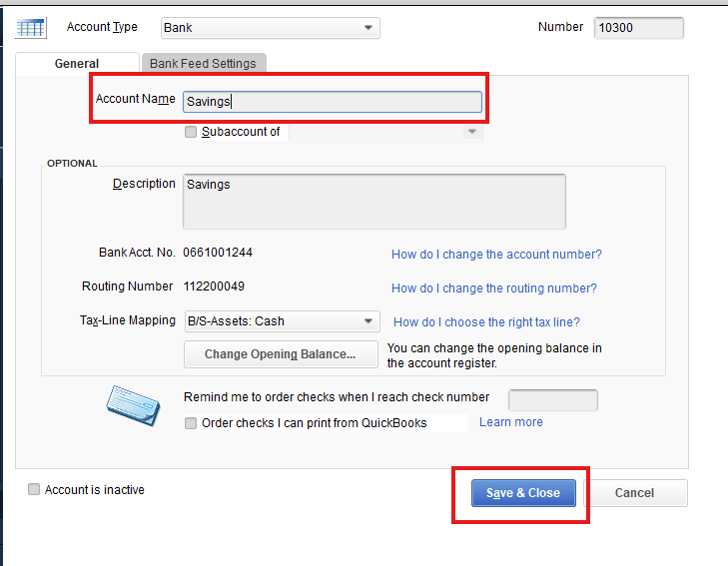Click the account register grid icon
Image resolution: width=728 pixels, height=566 pixels.
(x=31, y=28)
